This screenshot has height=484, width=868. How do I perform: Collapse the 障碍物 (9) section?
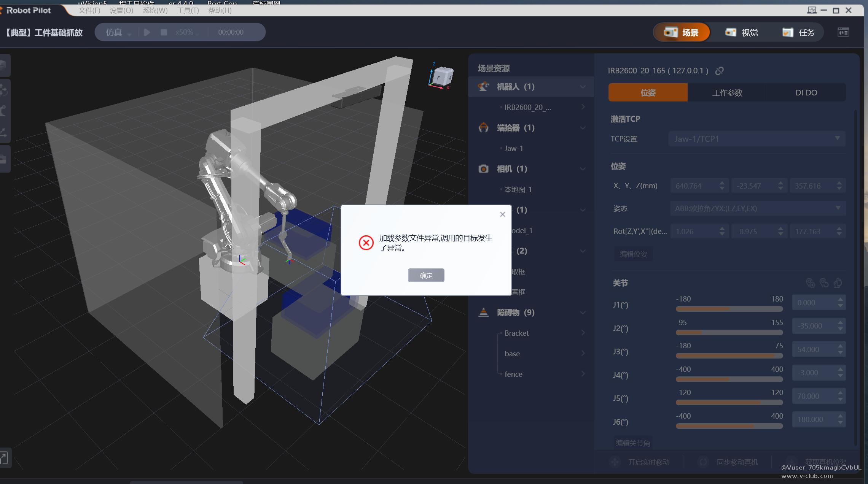coord(583,313)
